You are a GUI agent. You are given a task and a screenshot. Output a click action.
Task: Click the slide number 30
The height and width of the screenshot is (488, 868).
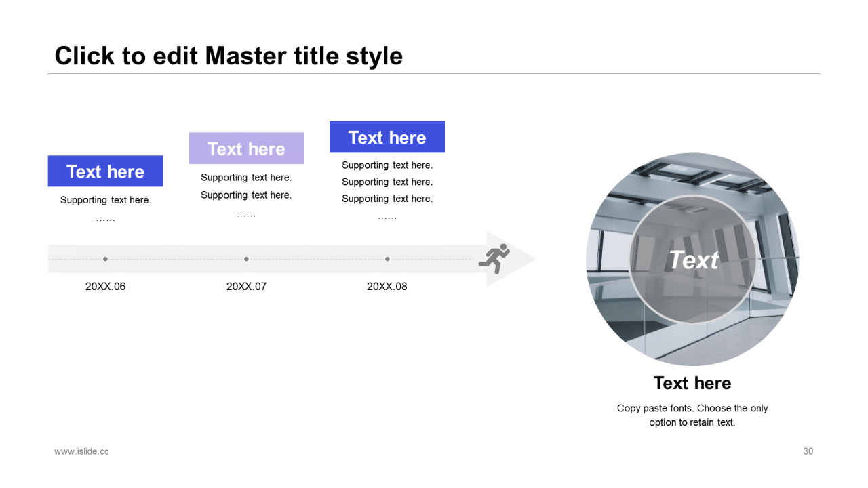808,451
